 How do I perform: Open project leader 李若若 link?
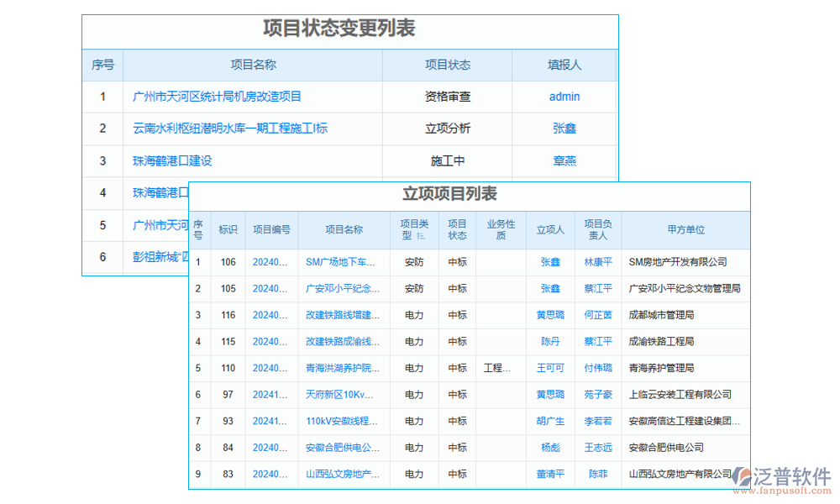coord(598,421)
